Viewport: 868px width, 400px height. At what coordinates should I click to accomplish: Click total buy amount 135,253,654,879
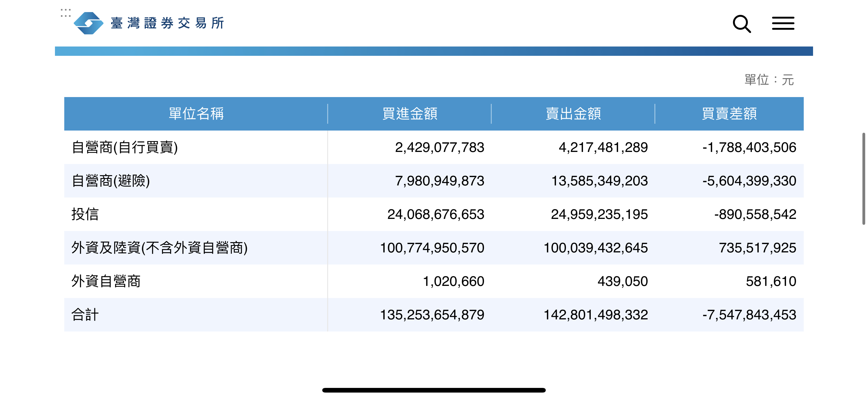tap(432, 315)
